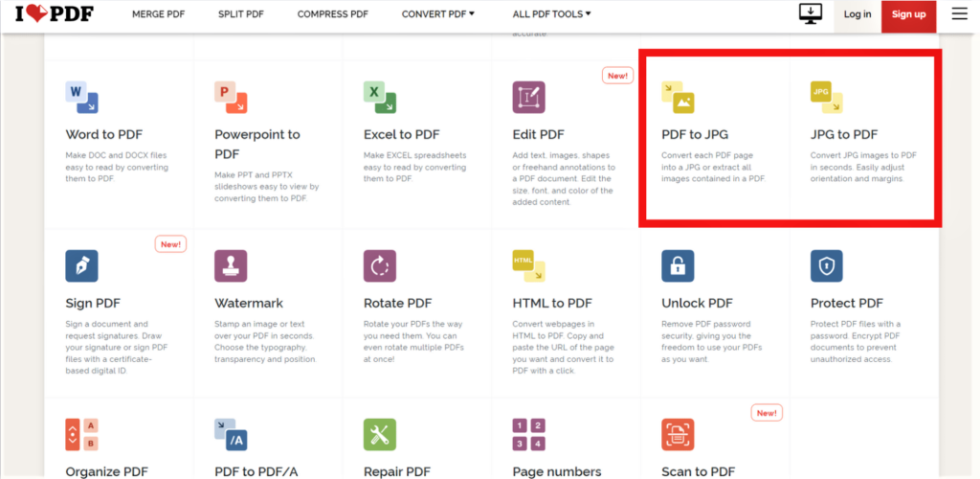Open the Page numbers icon

[528, 435]
